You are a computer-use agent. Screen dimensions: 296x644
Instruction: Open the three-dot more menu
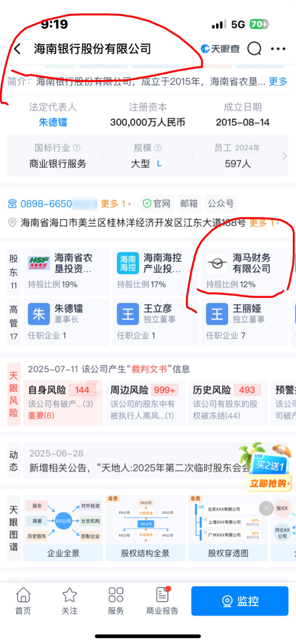278,49
